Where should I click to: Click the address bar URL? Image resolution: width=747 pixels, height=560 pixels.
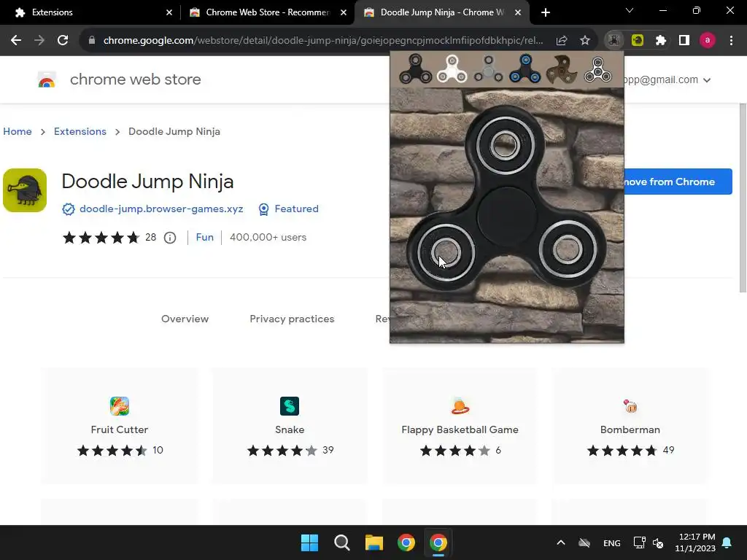pos(323,41)
